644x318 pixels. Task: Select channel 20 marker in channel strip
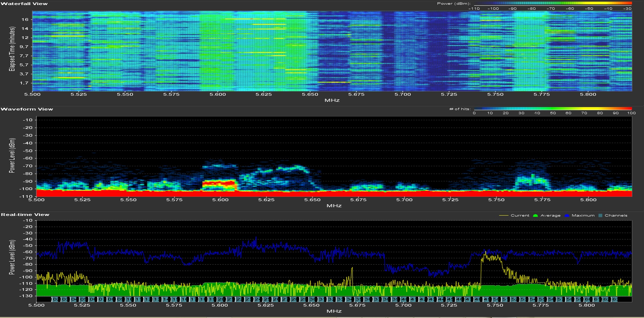(x=221, y=299)
